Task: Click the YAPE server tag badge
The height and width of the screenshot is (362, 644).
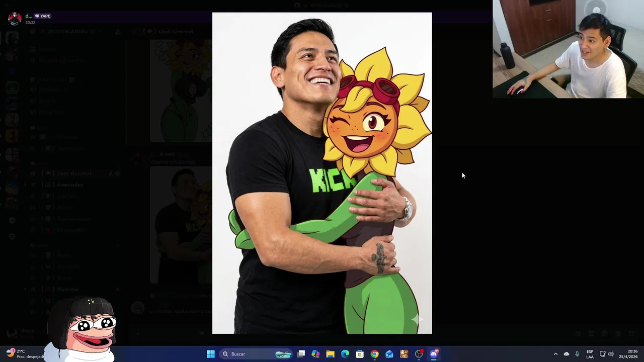Action: tap(43, 16)
